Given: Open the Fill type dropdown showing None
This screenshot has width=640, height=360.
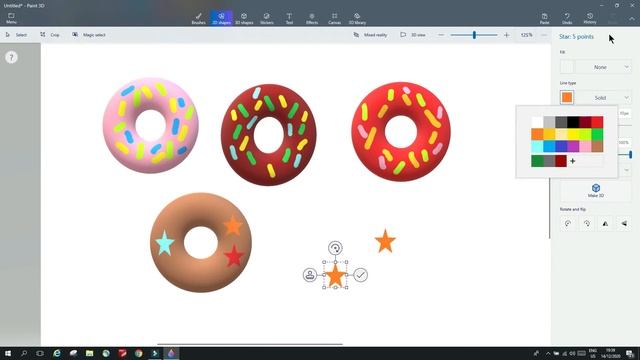Looking at the screenshot, I should (604, 67).
